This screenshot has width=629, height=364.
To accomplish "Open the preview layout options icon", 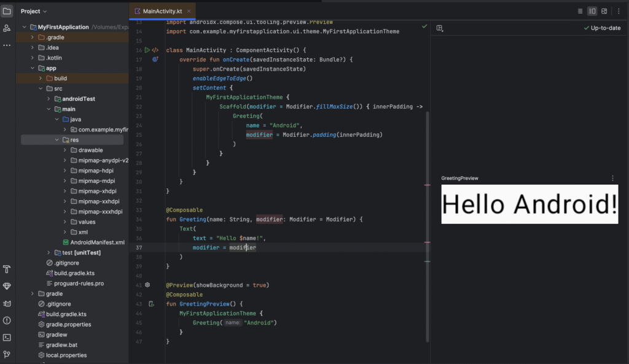I will [440, 28].
